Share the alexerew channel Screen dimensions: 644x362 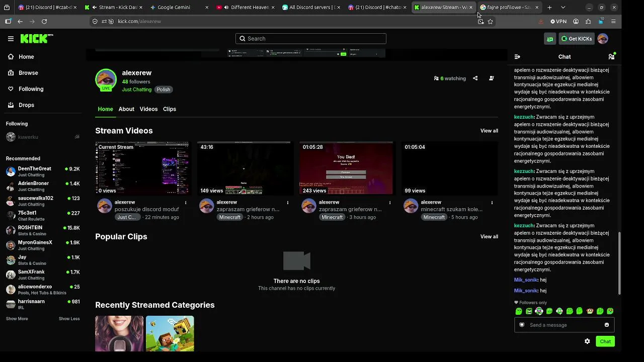coord(475,78)
